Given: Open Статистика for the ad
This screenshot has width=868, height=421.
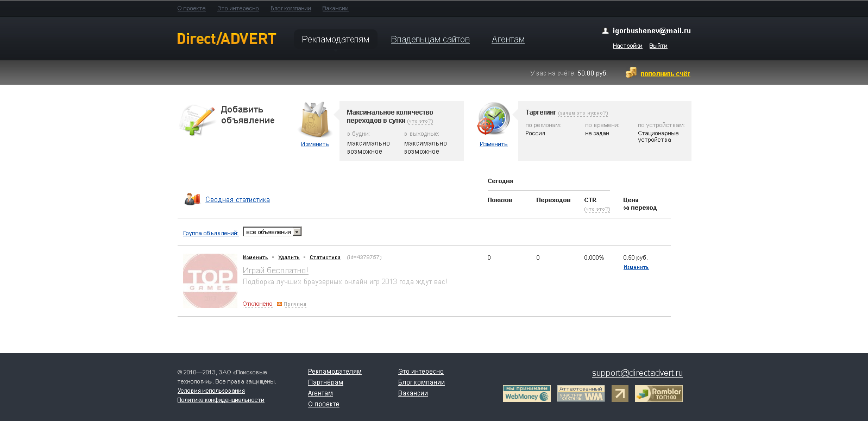Looking at the screenshot, I should tap(325, 257).
